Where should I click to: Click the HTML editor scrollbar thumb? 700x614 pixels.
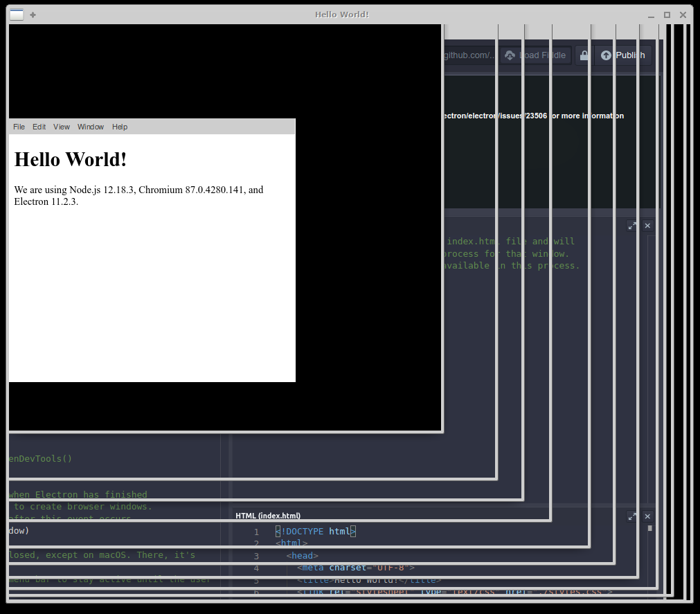point(650,528)
